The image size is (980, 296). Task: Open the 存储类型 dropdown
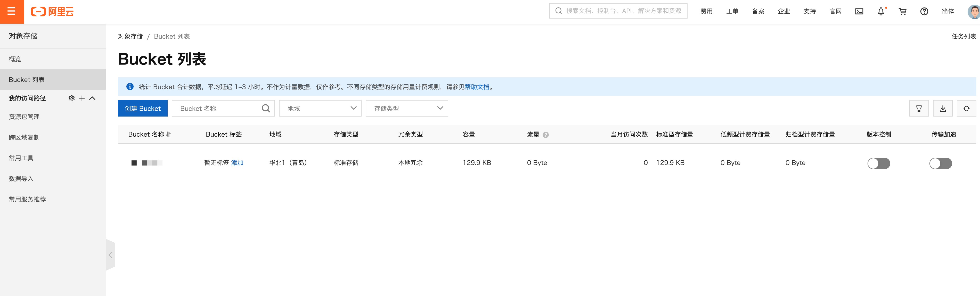tap(406, 108)
